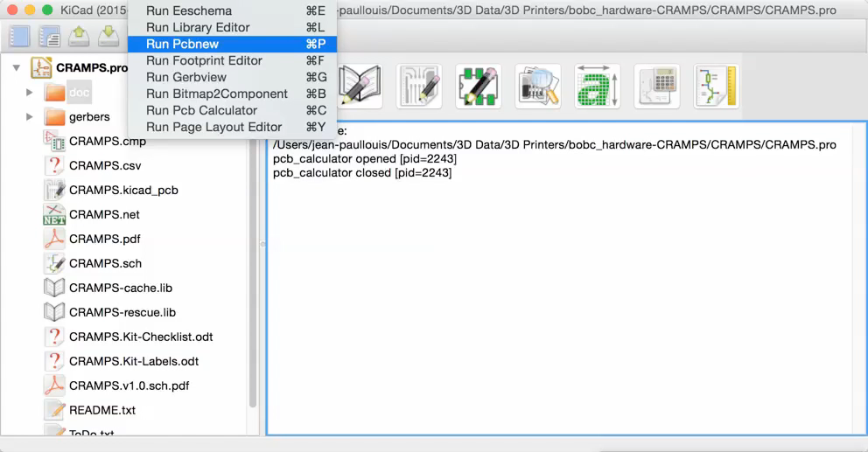The width and height of the screenshot is (868, 452).
Task: Launch the Gerbview magnifier icon
Action: point(538,86)
